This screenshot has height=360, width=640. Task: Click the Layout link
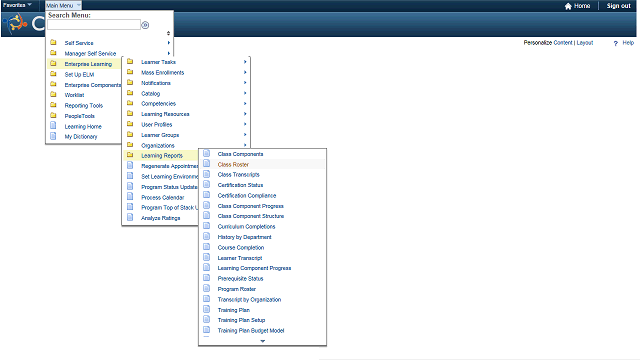pyautogui.click(x=584, y=42)
